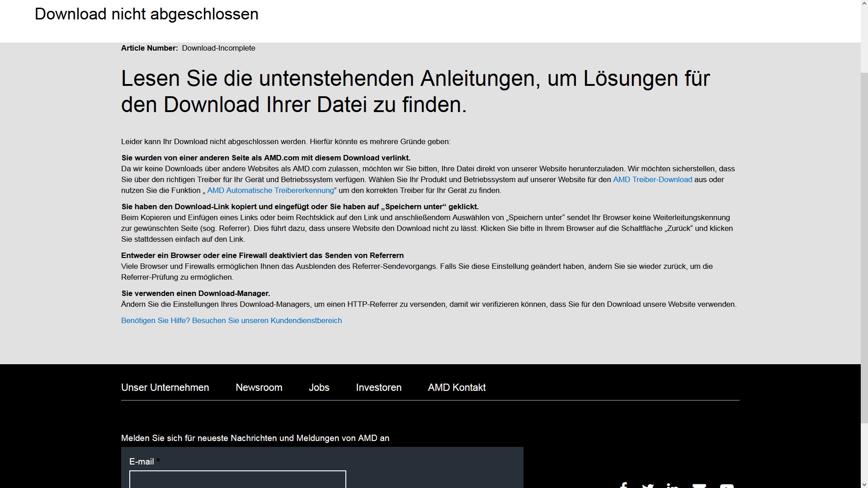Go to Jobs footer link
This screenshot has width=868, height=488.
click(319, 387)
